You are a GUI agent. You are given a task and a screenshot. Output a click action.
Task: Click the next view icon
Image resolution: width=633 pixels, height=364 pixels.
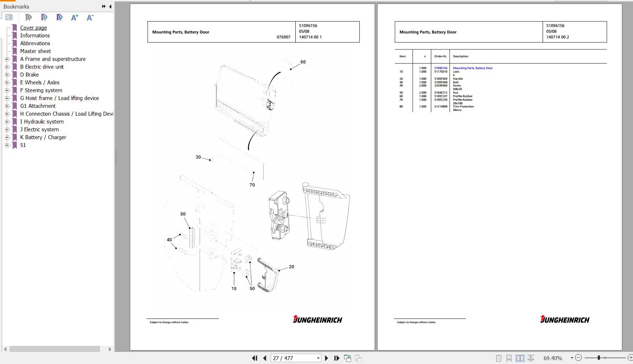coord(358,358)
